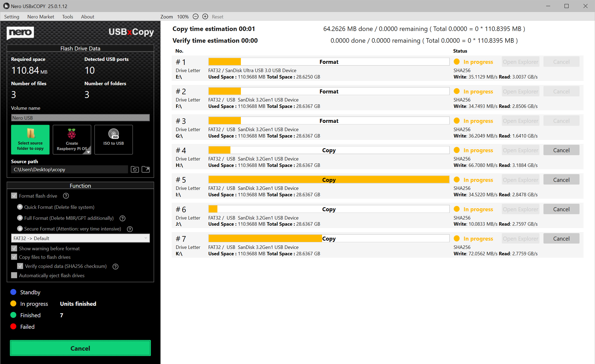Click the Copy time estimation 00:01 text

point(214,29)
